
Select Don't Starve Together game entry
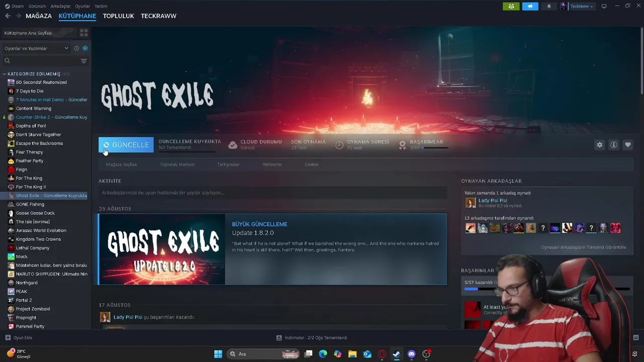coord(38,135)
